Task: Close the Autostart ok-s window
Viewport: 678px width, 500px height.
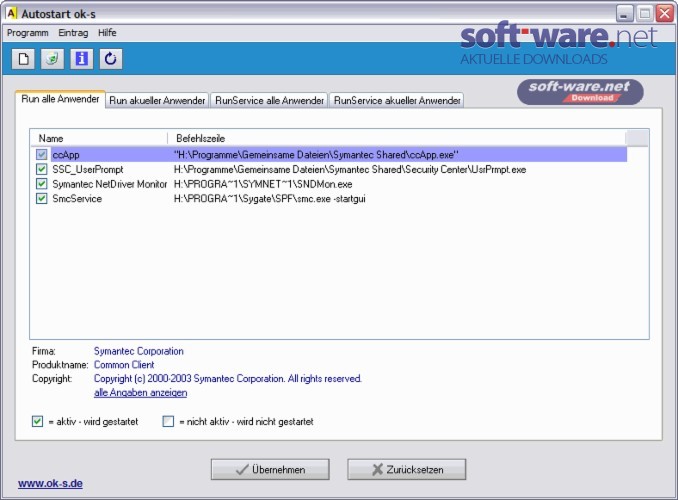Action: coord(664,13)
